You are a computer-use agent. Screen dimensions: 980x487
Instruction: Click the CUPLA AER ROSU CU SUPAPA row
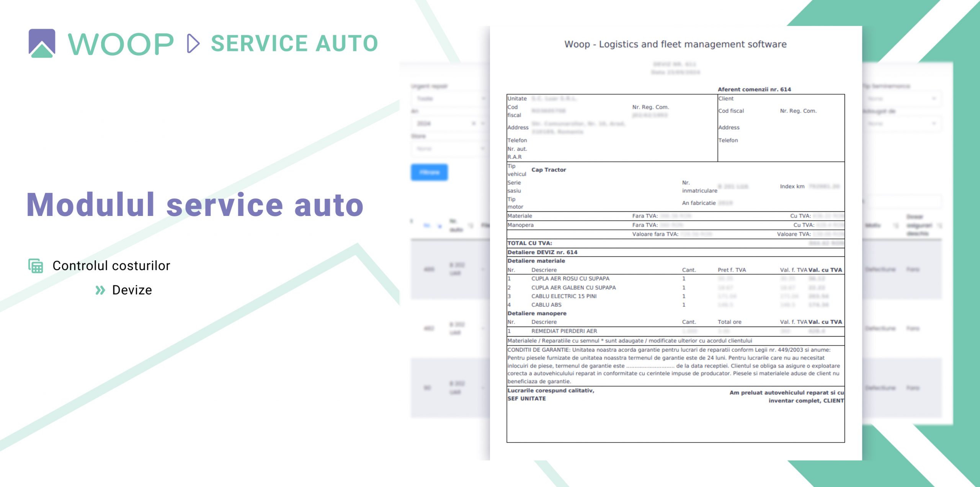click(676, 279)
